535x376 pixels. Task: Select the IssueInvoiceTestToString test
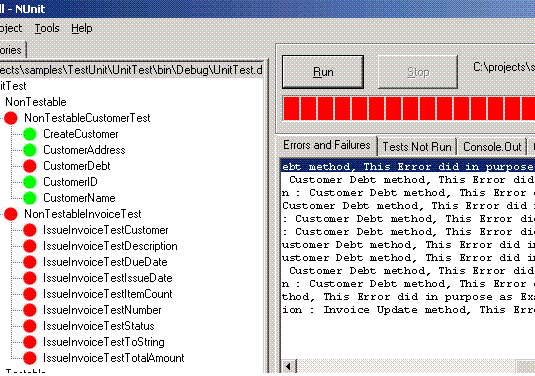pos(104,342)
